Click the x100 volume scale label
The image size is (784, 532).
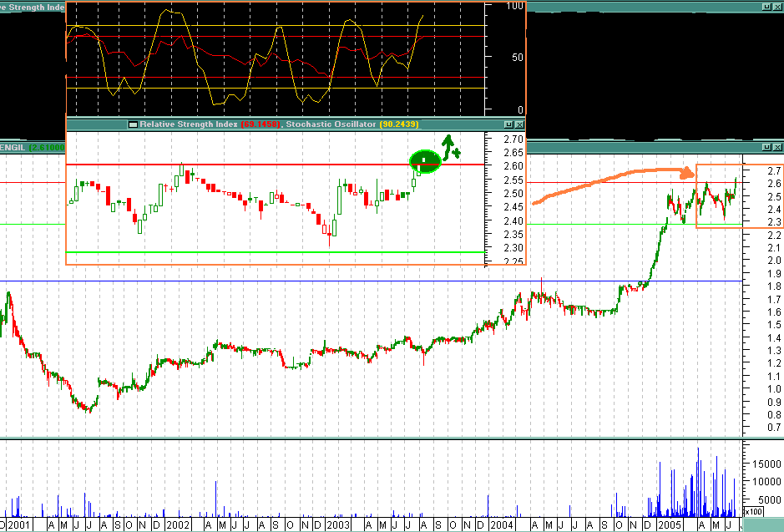pyautogui.click(x=753, y=511)
